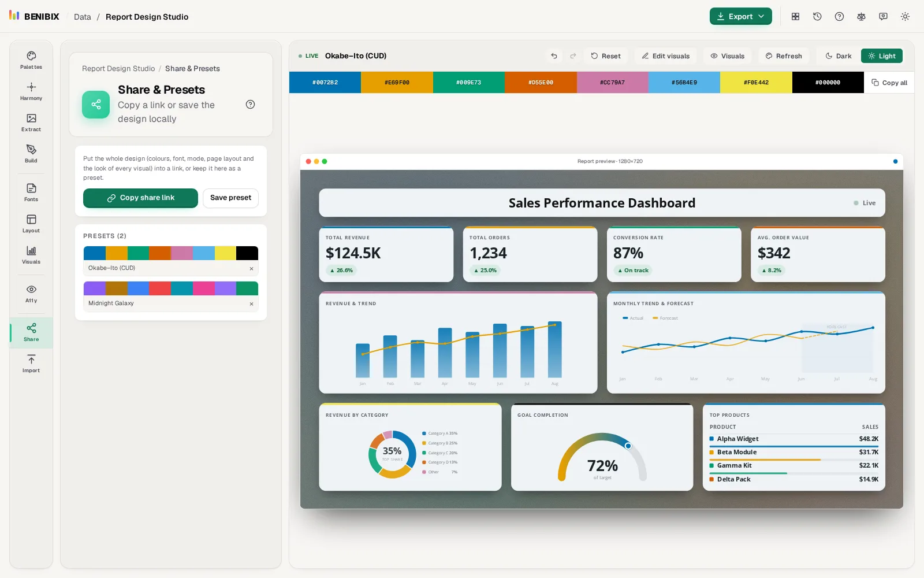Image resolution: width=924 pixels, height=578 pixels.
Task: Open the Harmony sidebar tool
Action: click(31, 91)
